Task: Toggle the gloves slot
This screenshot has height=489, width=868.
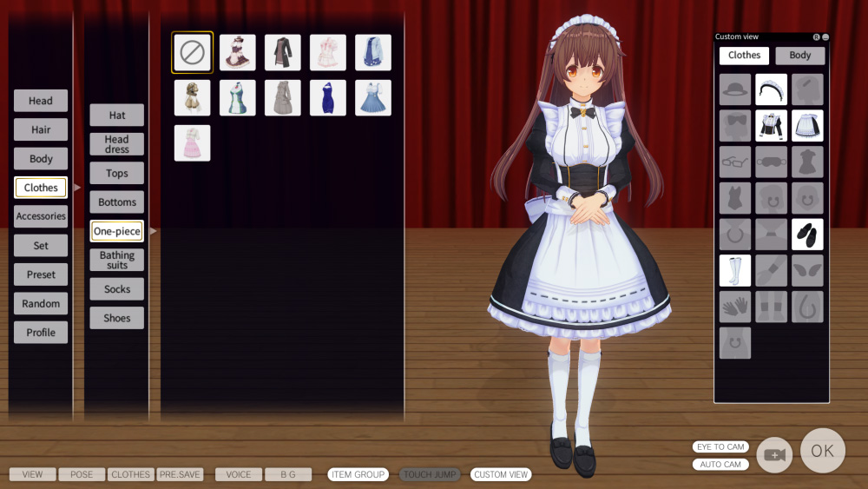Action: point(735,307)
